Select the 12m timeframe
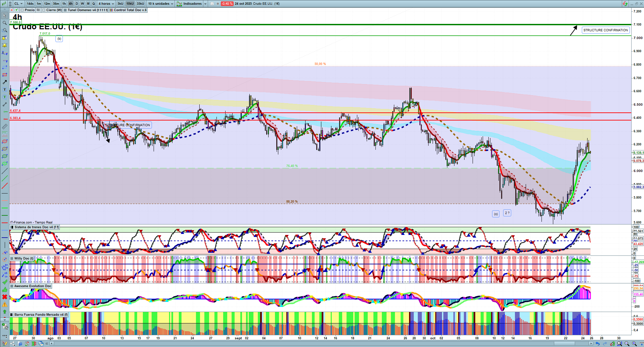 47,4
